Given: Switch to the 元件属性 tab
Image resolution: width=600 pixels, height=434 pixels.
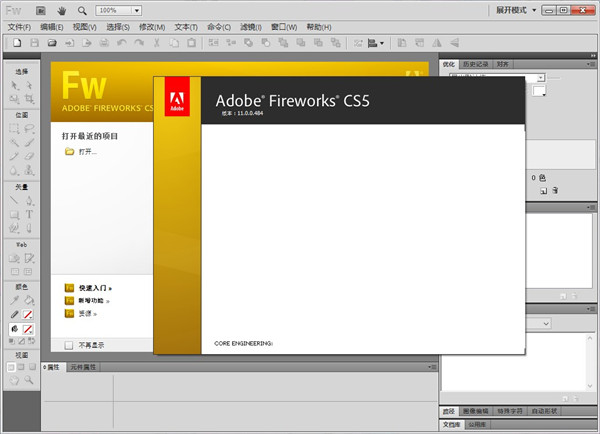Looking at the screenshot, I should [83, 367].
